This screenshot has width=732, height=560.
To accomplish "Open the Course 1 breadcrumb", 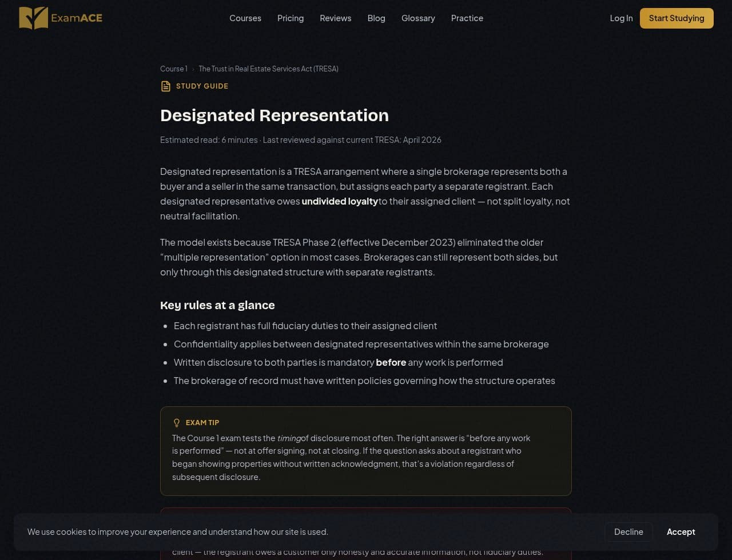I will [x=174, y=69].
